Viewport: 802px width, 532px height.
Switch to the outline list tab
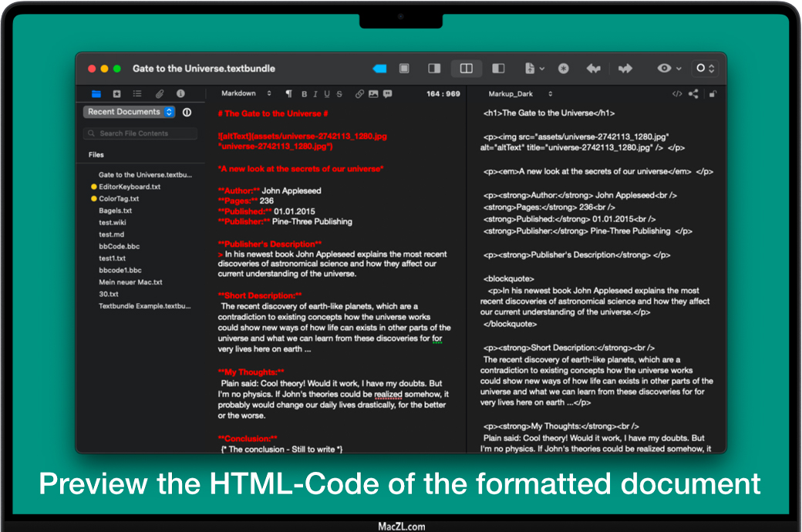(137, 94)
